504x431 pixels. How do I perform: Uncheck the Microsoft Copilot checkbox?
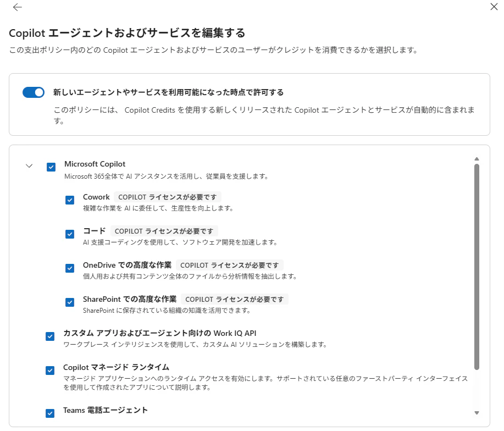click(x=51, y=167)
